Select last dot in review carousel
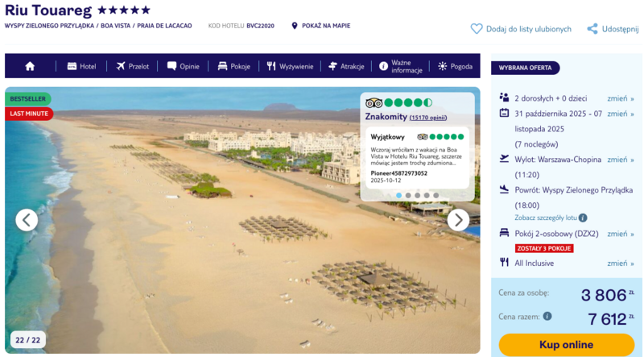Image resolution: width=644 pixels, height=357 pixels. tap(436, 195)
